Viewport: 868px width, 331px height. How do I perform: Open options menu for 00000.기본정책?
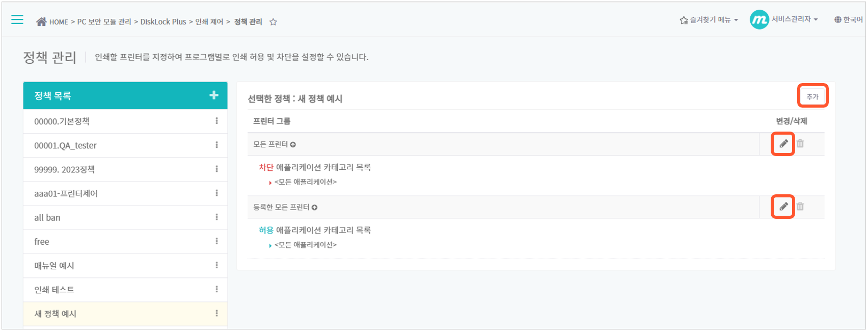tap(216, 121)
